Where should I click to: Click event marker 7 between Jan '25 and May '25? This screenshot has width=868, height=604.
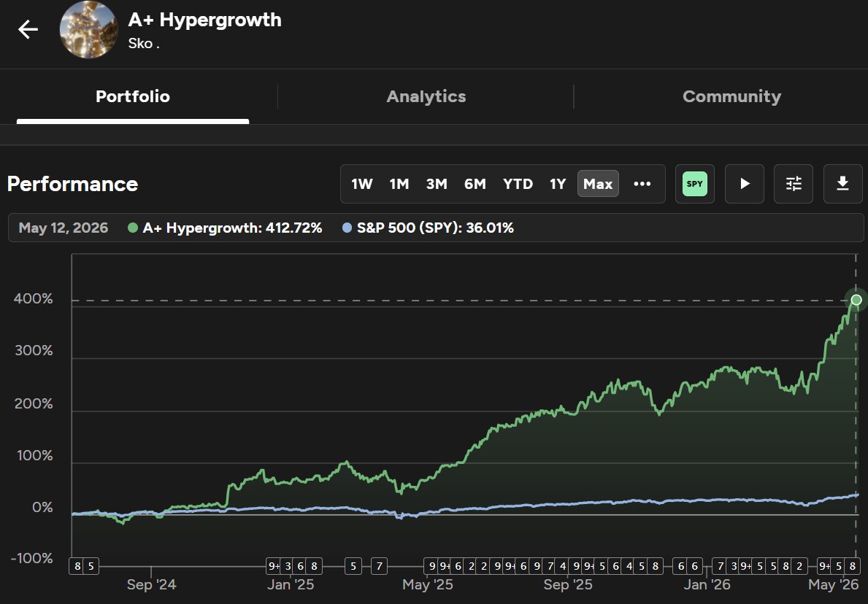pyautogui.click(x=379, y=566)
